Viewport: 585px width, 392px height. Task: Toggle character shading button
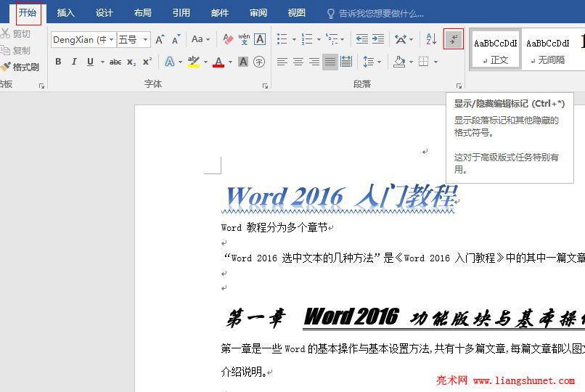[x=243, y=62]
